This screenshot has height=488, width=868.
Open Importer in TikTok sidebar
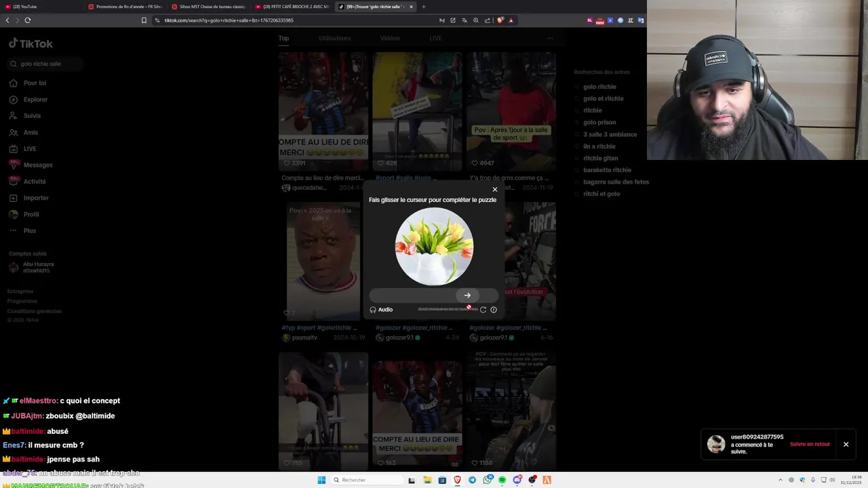coord(29,198)
